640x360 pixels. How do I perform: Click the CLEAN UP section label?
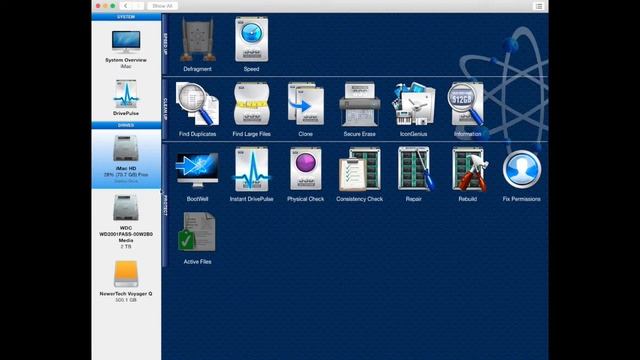coord(165,109)
